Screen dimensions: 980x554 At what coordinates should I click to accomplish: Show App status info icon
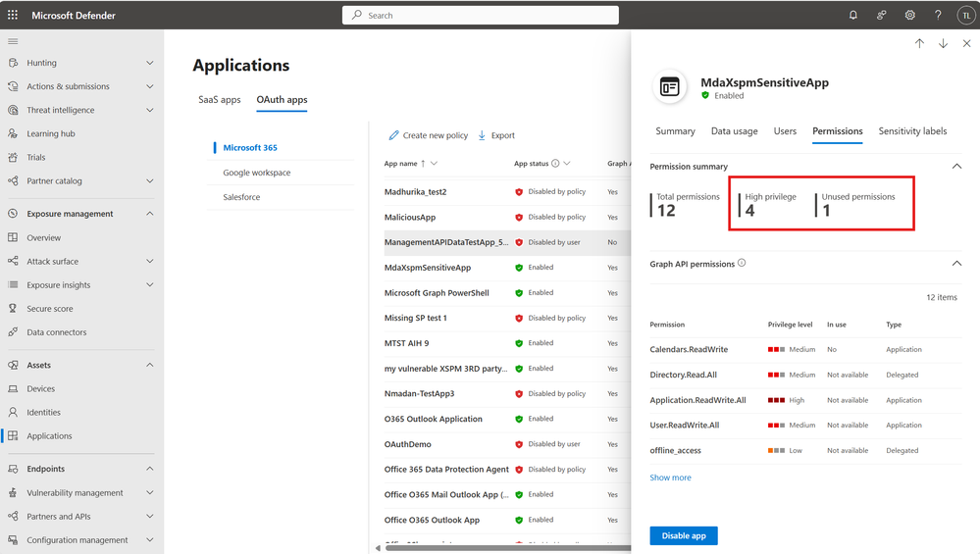click(x=555, y=164)
